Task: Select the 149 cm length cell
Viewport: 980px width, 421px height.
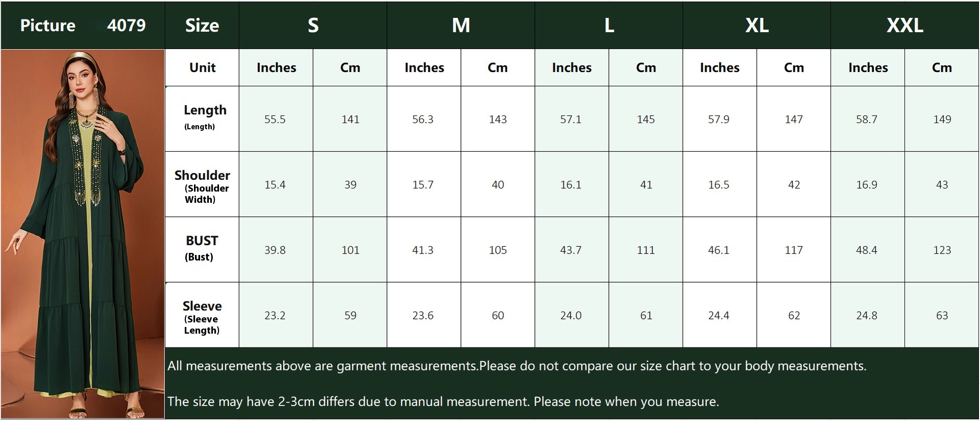Action: point(942,119)
